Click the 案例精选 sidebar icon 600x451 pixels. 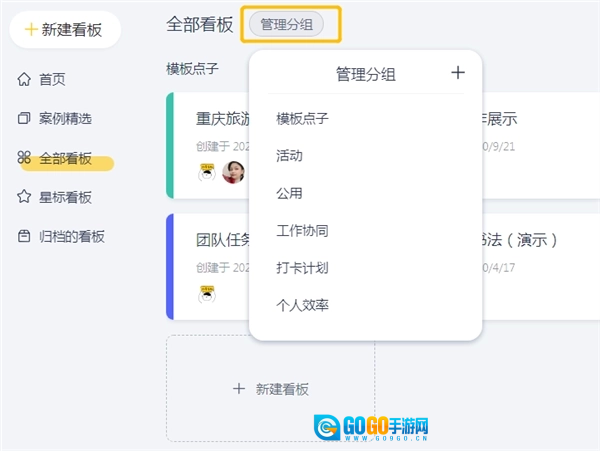click(24, 119)
